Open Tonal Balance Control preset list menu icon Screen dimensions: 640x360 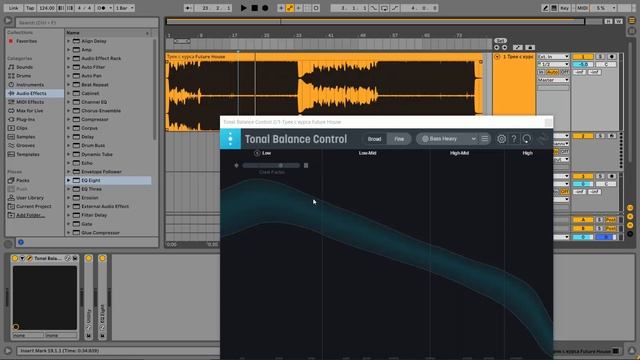(484, 139)
